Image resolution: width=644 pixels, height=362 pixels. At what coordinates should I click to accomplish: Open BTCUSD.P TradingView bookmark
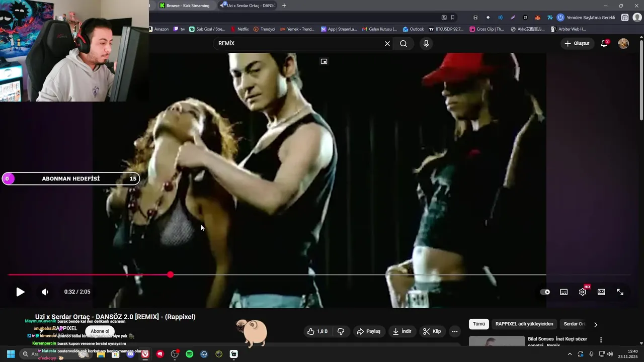(446, 29)
